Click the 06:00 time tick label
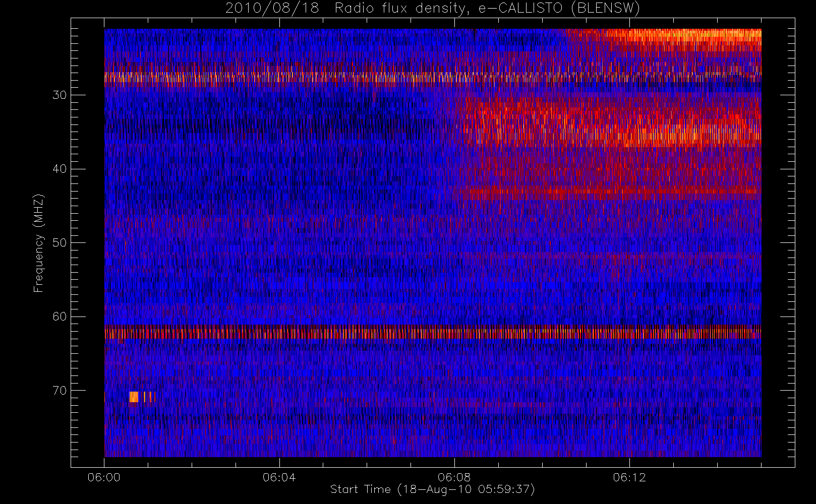 104,477
